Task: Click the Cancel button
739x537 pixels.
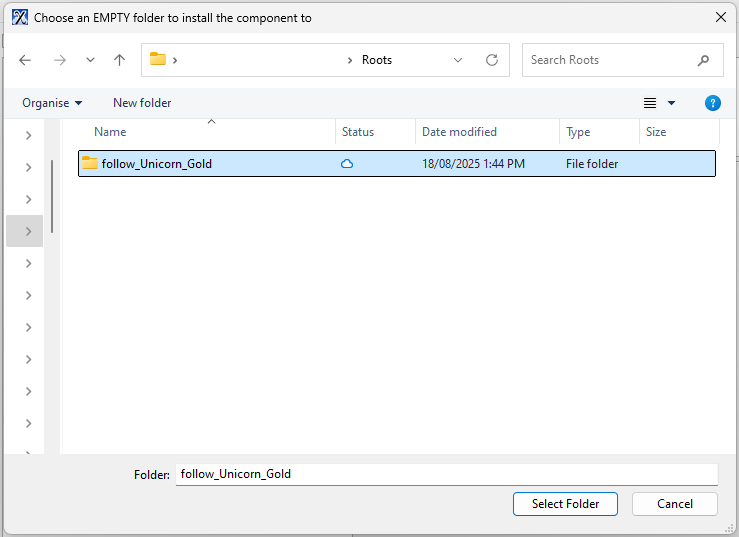Action: 675,504
